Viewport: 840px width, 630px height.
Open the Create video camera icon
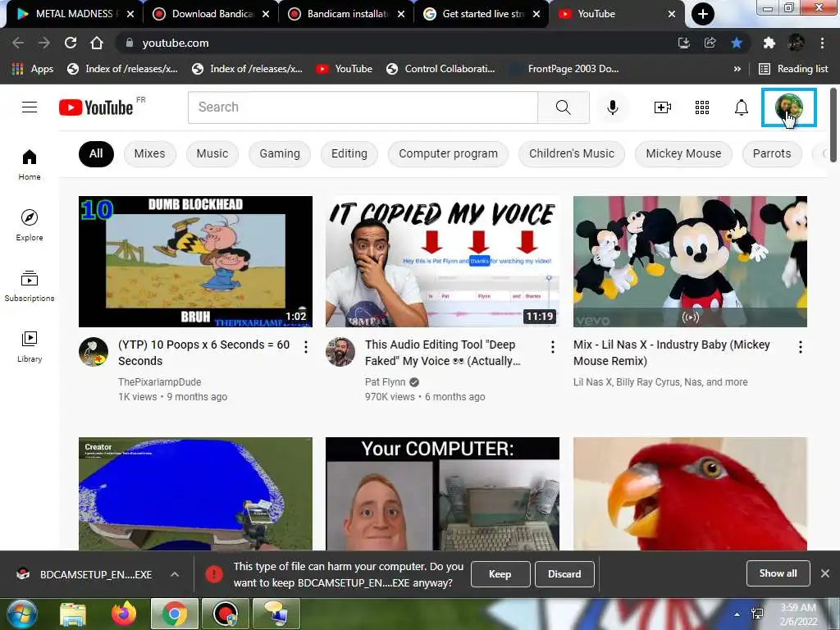(x=663, y=107)
